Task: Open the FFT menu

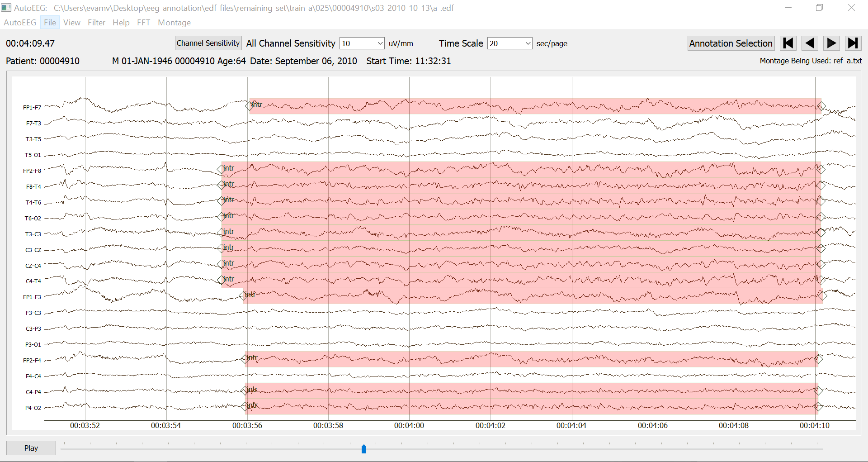Action: pyautogui.click(x=143, y=23)
